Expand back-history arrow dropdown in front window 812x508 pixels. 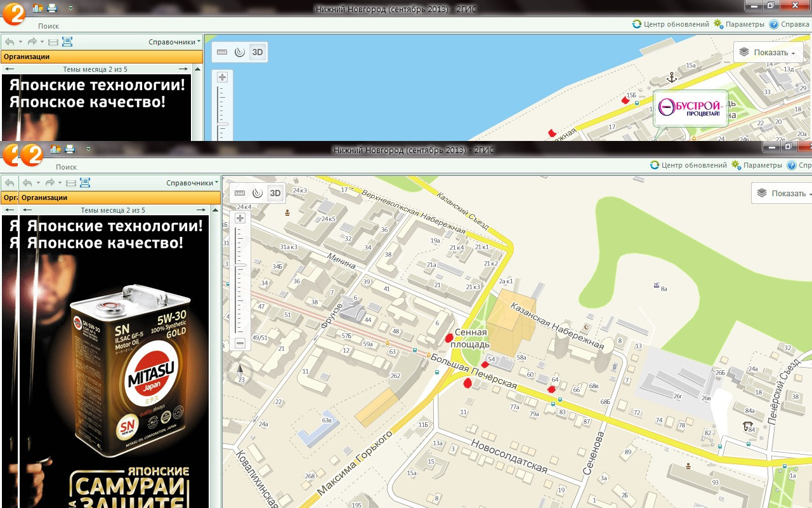tap(38, 183)
